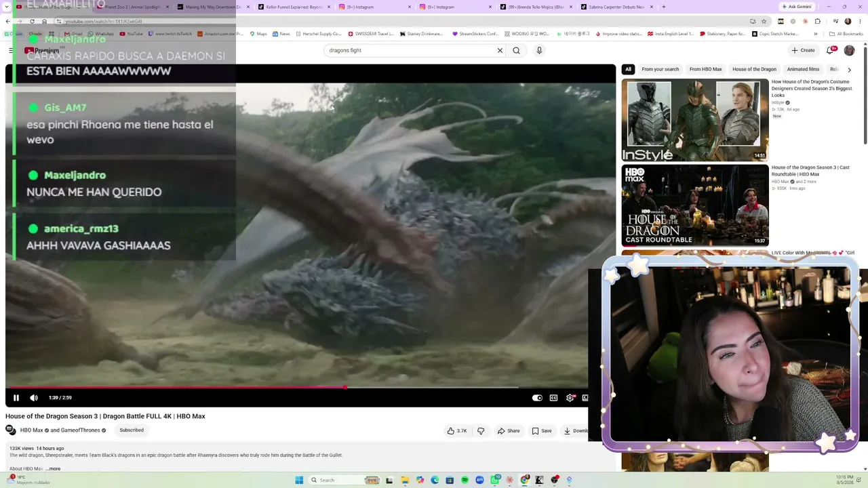Open Zoom from the taskbar
This screenshot has width=868, height=488.
pos(479,480)
